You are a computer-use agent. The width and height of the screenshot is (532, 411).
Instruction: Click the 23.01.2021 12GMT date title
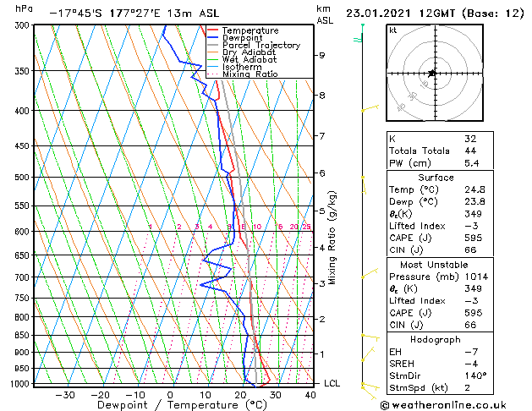(400, 14)
